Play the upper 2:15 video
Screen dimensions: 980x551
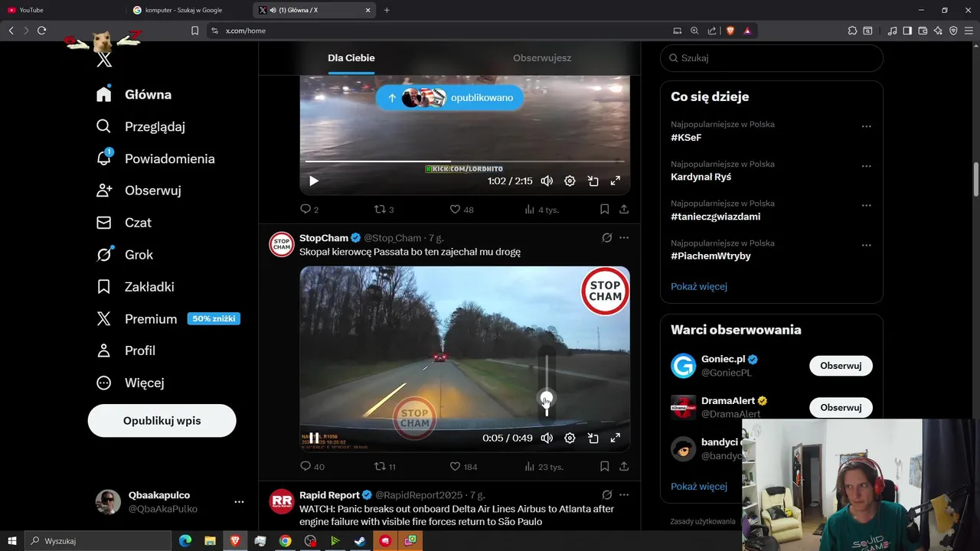(x=314, y=181)
